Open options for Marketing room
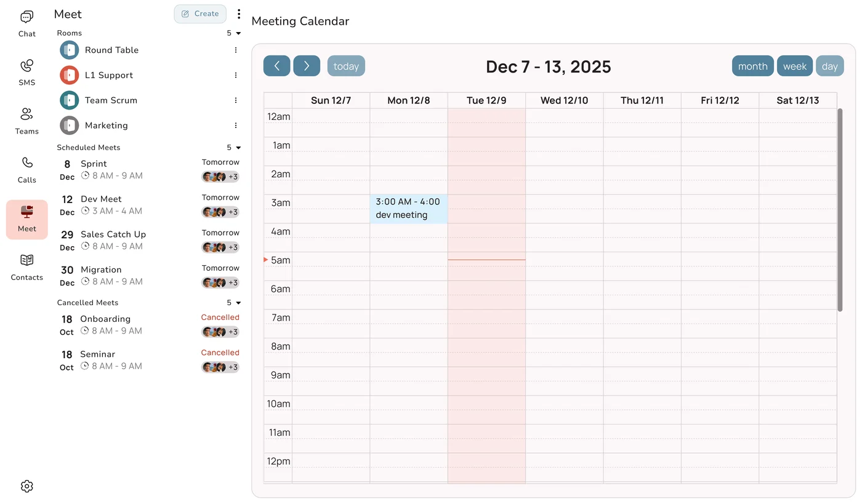Image resolution: width=862 pixels, height=504 pixels. 236,126
